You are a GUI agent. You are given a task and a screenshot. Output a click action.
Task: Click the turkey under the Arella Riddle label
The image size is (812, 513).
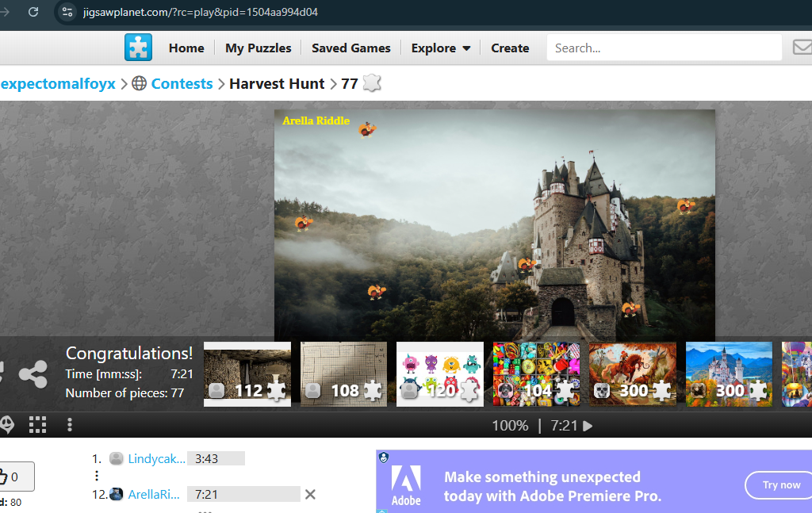point(367,129)
